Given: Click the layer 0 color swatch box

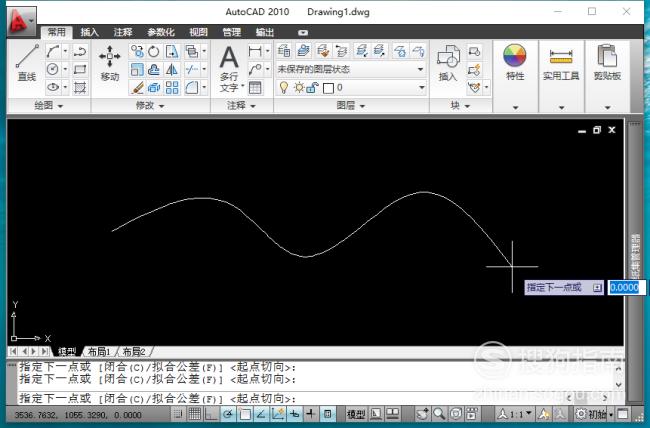Looking at the screenshot, I should pyautogui.click(x=328, y=88).
